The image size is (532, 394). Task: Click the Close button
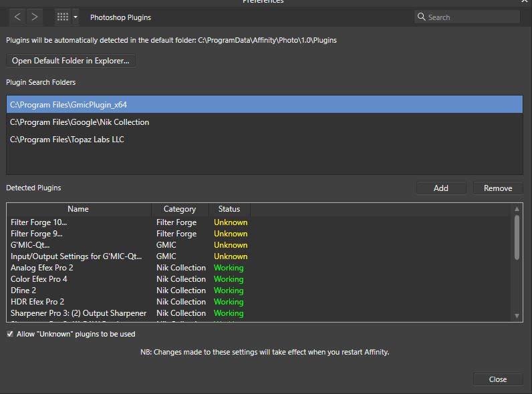point(498,379)
